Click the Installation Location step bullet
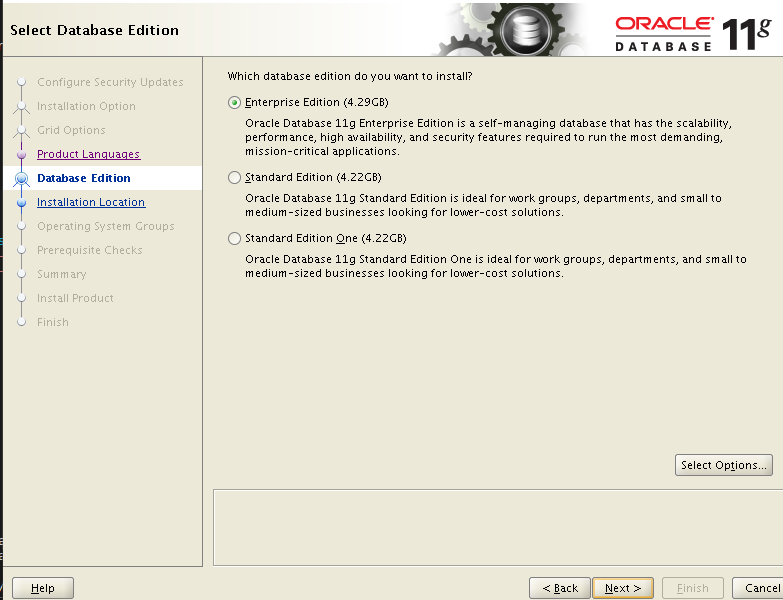 point(21,203)
